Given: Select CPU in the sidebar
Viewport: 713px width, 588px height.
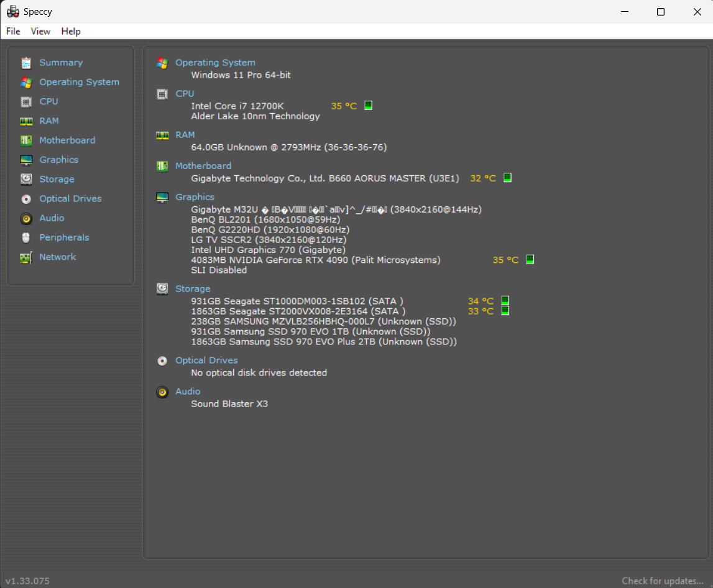Looking at the screenshot, I should pyautogui.click(x=48, y=101).
